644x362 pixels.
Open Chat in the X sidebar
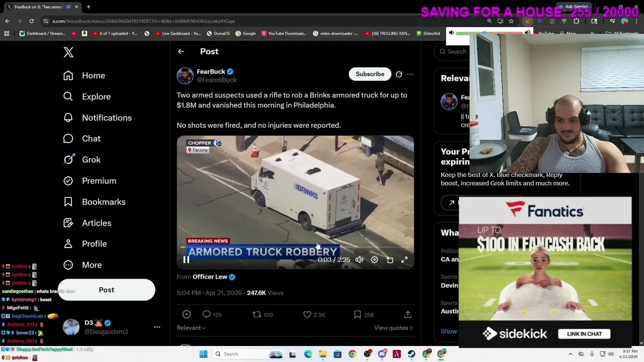click(82, 138)
